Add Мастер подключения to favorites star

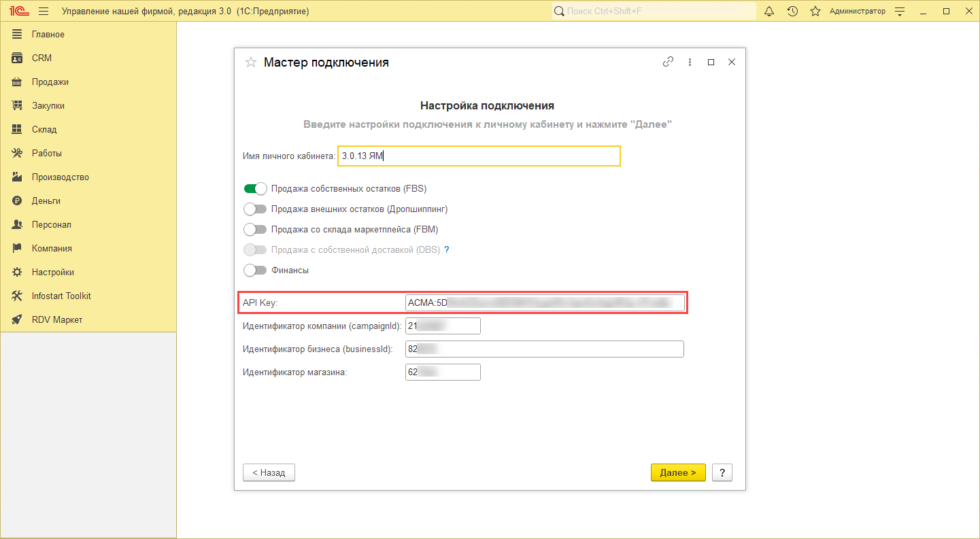point(250,63)
